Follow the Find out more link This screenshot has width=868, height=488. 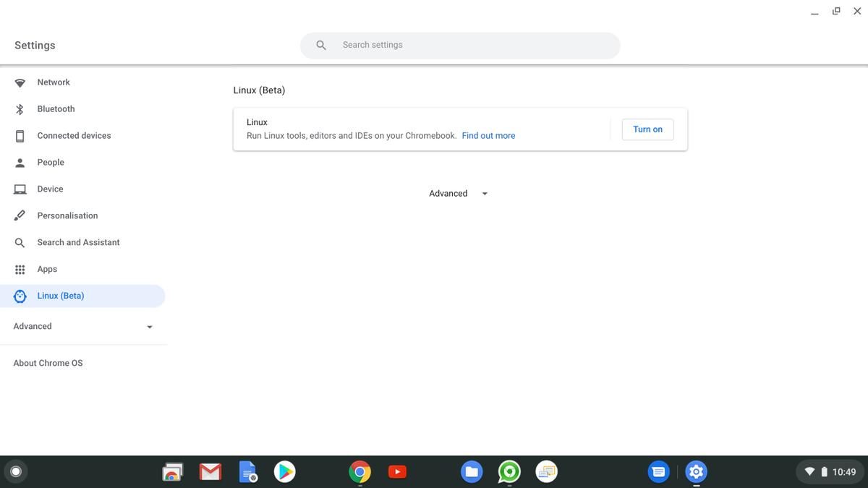point(488,136)
